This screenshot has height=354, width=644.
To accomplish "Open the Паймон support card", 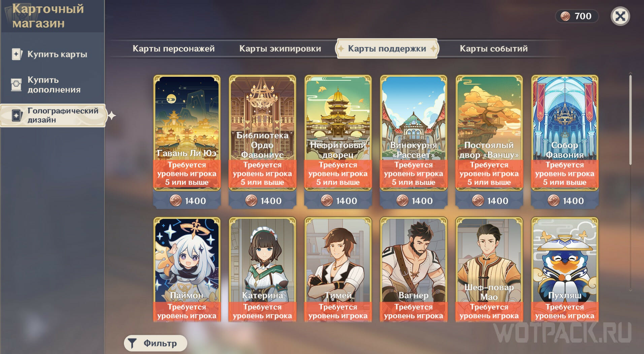I will (x=187, y=269).
